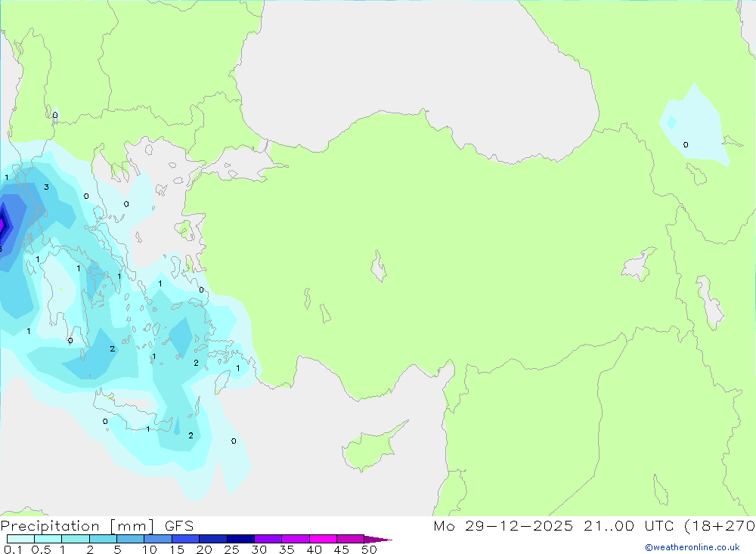The width and height of the screenshot is (756, 554).
Task: Click the 'Precipitation [mm]' title text
Action: coord(77,526)
